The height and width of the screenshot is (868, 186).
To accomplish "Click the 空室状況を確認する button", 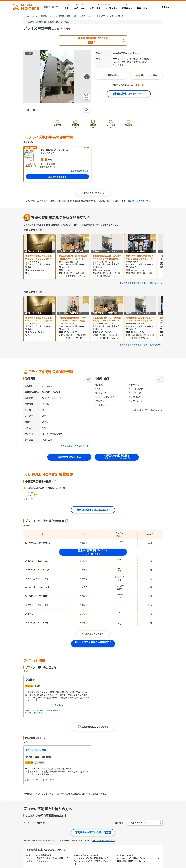I will pos(57,177).
